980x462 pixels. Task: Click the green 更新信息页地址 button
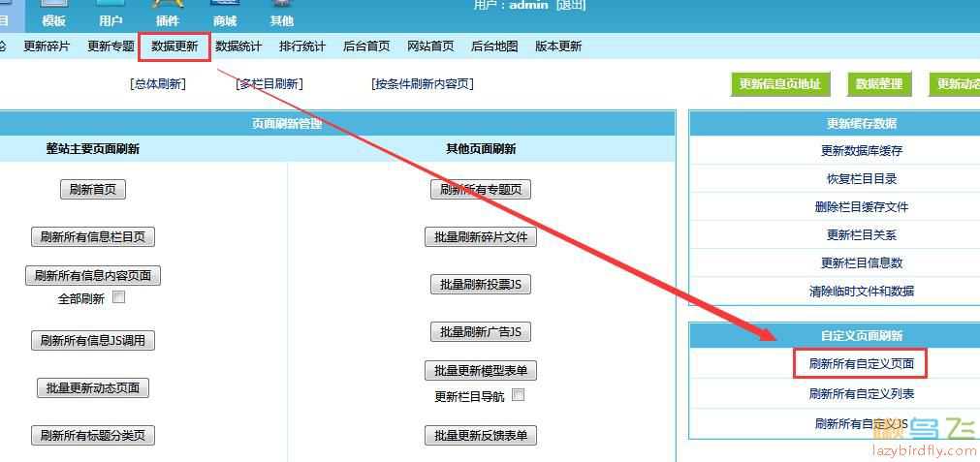(780, 84)
